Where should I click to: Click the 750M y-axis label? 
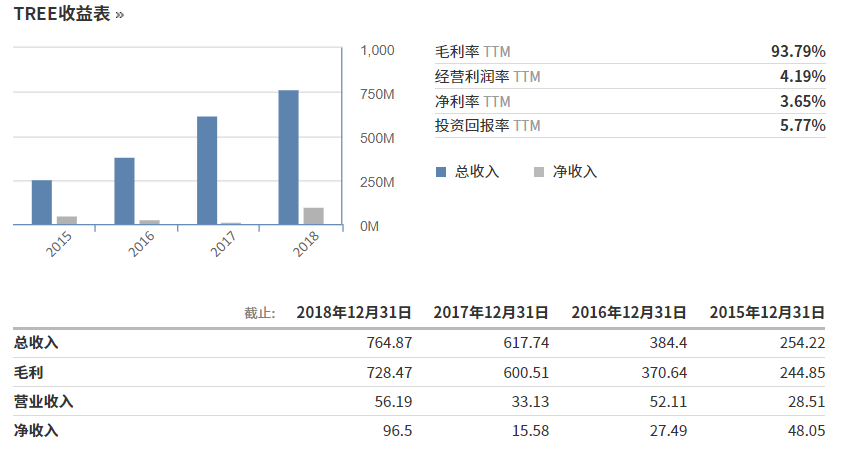click(377, 94)
